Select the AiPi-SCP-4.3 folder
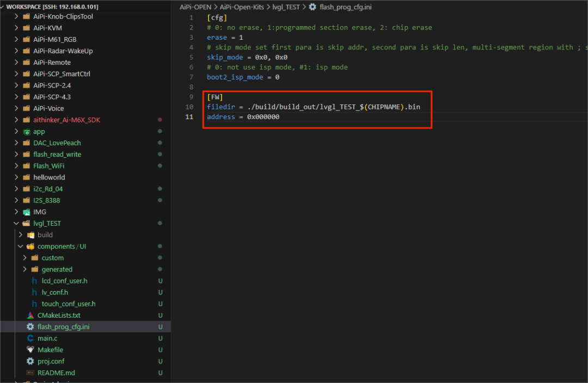 pyautogui.click(x=85, y=97)
